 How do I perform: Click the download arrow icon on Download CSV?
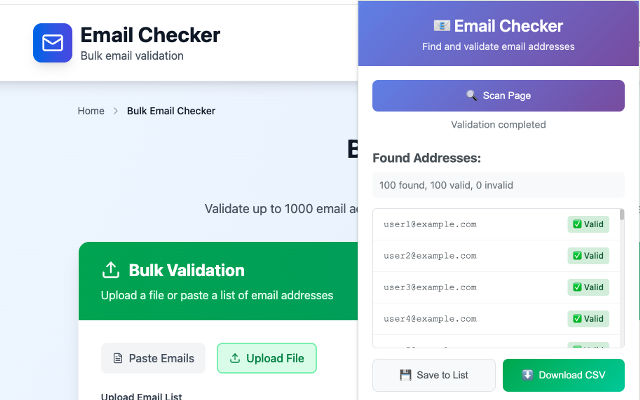pos(527,375)
